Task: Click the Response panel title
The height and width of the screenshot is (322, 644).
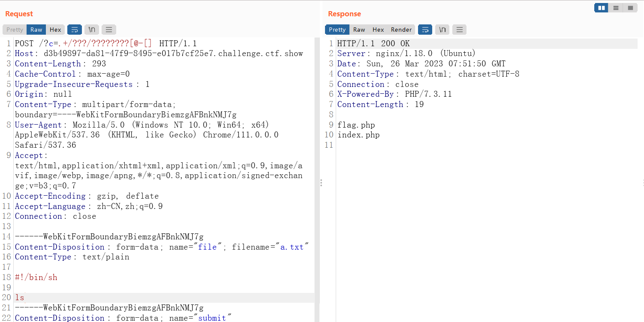Action: coord(344,14)
